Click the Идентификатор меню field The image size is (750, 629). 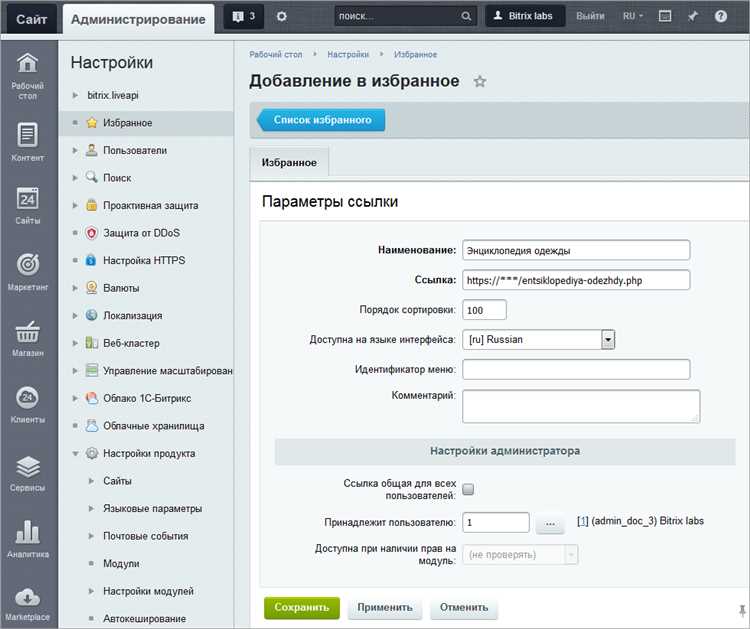pos(576,369)
